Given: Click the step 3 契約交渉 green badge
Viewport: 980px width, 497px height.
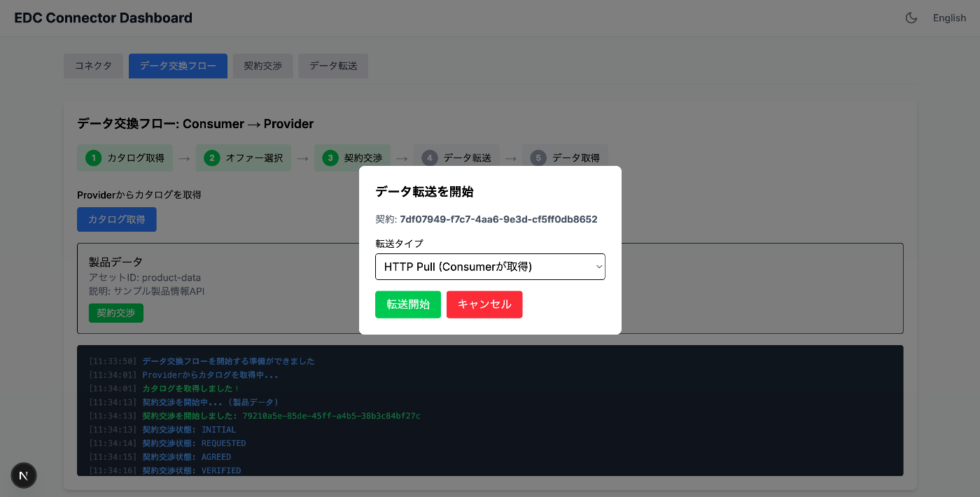Looking at the screenshot, I should click(330, 157).
